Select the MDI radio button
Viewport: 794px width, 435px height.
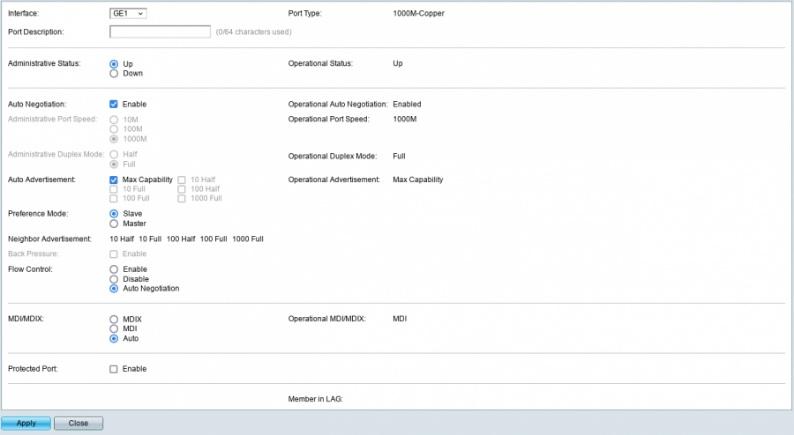coord(114,328)
